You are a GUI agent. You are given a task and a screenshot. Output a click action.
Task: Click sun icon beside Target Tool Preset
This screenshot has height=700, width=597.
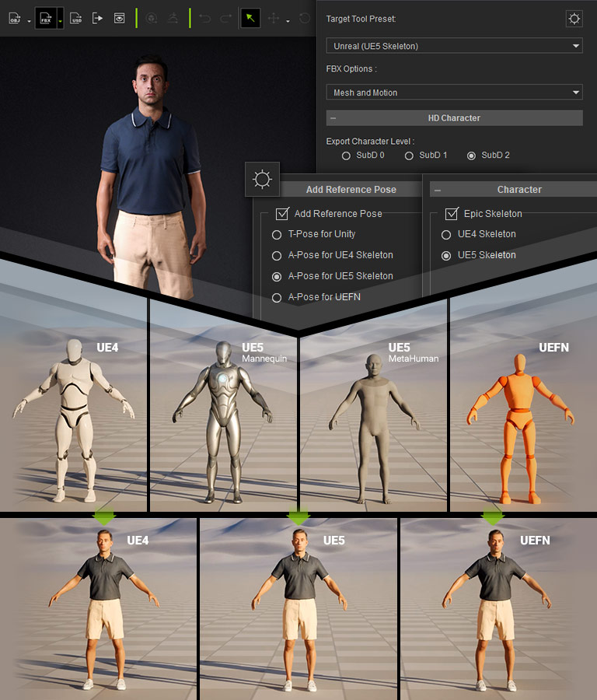[x=574, y=19]
